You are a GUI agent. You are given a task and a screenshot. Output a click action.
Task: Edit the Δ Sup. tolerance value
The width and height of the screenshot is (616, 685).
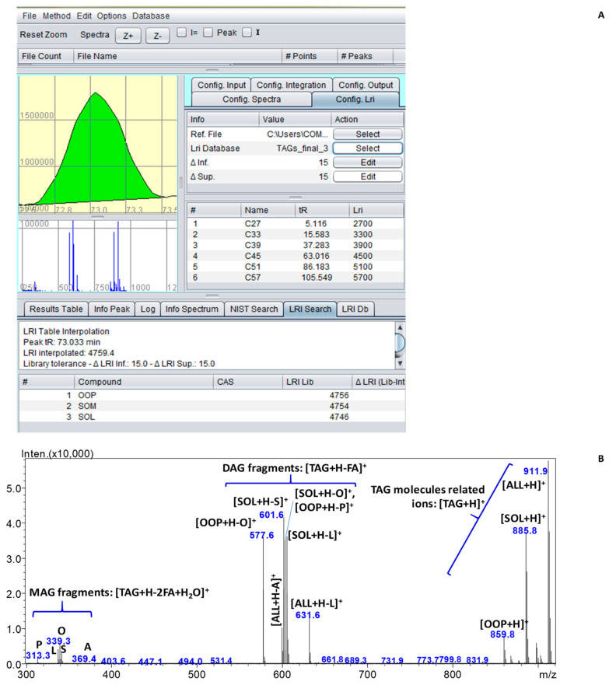pyautogui.click(x=367, y=176)
